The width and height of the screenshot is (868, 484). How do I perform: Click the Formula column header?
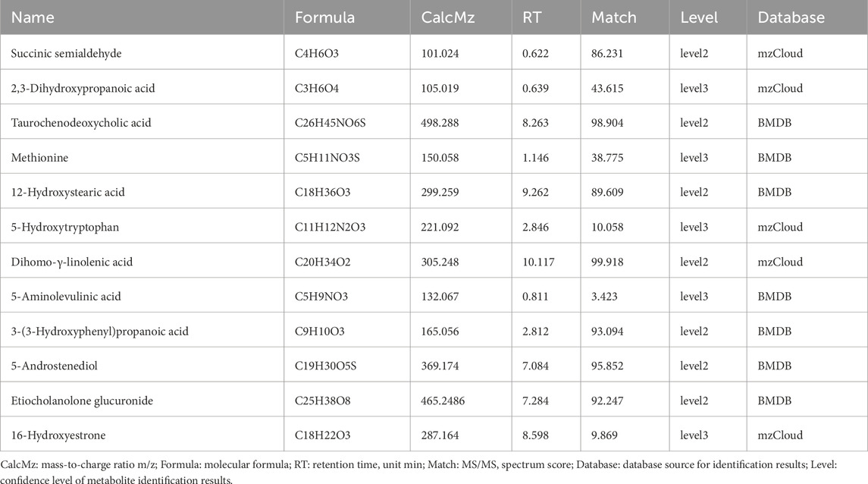tap(324, 17)
